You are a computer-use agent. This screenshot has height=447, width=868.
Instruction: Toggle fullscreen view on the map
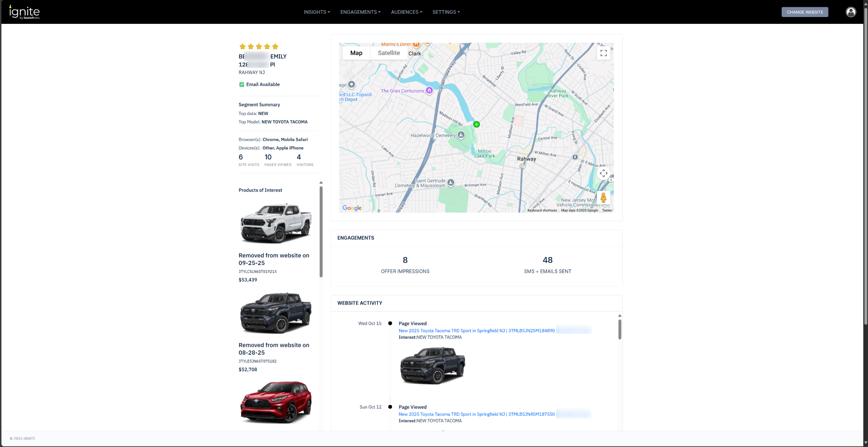pyautogui.click(x=603, y=53)
